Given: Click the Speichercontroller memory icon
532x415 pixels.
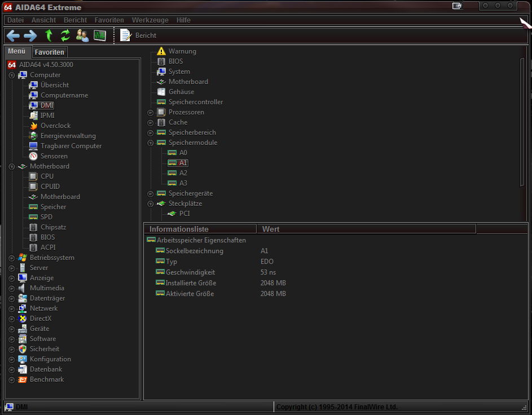Looking at the screenshot, I should pos(161,102).
